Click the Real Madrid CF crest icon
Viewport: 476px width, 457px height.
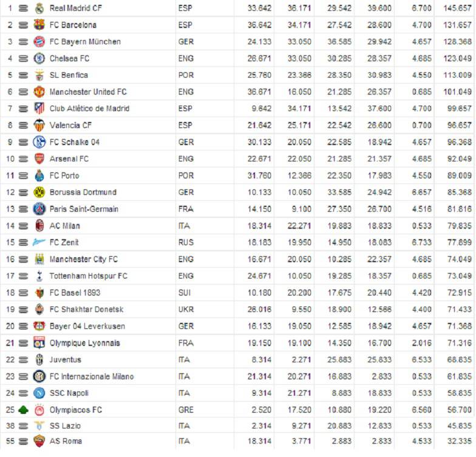point(39,8)
